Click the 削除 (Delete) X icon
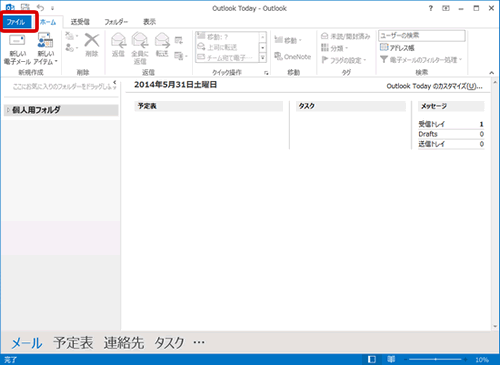This screenshot has height=365, width=500. coord(92,40)
